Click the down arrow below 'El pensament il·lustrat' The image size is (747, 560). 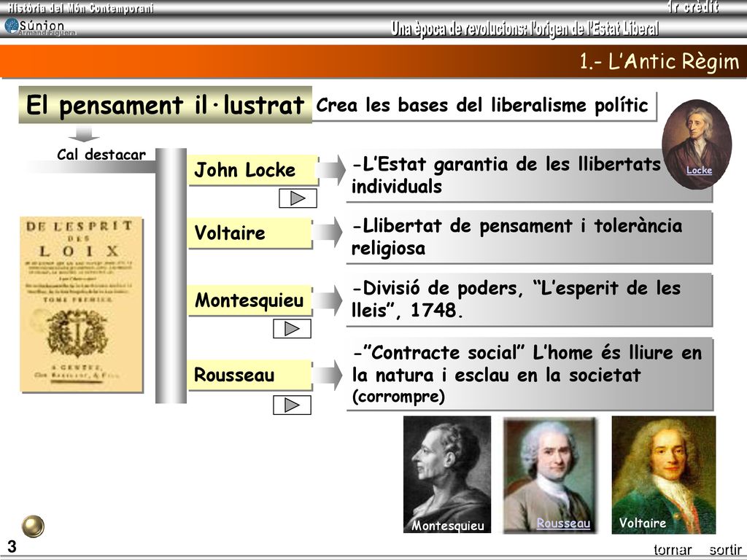(84, 134)
